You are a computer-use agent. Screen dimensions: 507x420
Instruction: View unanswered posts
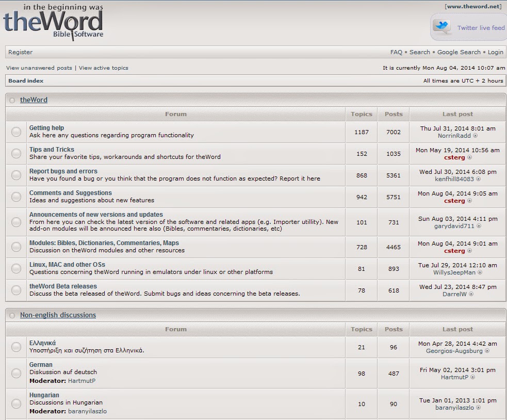(39, 68)
